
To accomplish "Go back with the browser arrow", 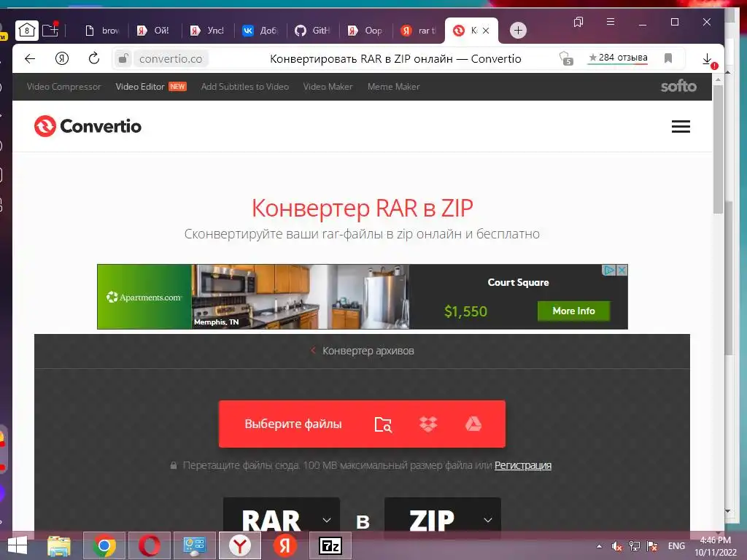I will [30, 58].
